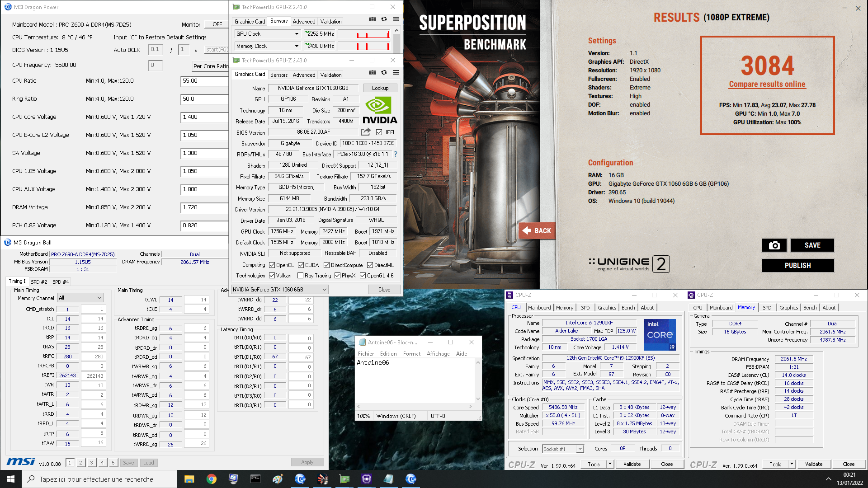Open hamburger menu in GPU-Z Sensors window
This screenshot has height=488, width=868.
coord(396,19)
